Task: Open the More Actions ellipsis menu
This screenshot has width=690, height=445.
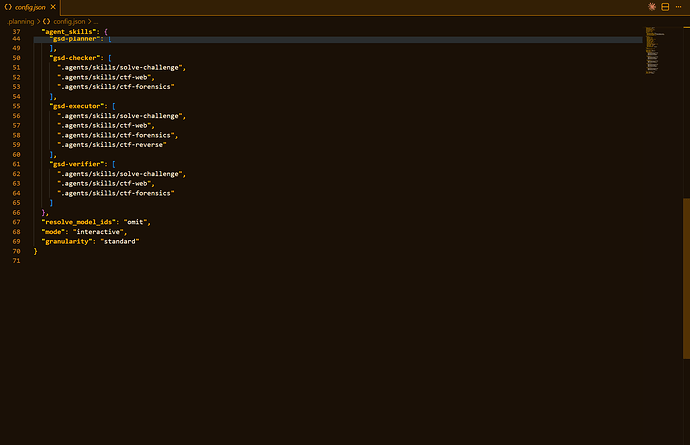Action: click(x=679, y=7)
